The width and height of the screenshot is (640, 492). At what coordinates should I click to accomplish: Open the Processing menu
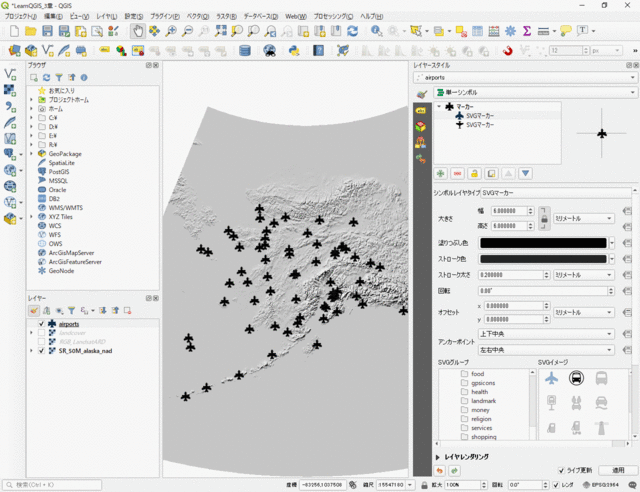click(x=333, y=16)
